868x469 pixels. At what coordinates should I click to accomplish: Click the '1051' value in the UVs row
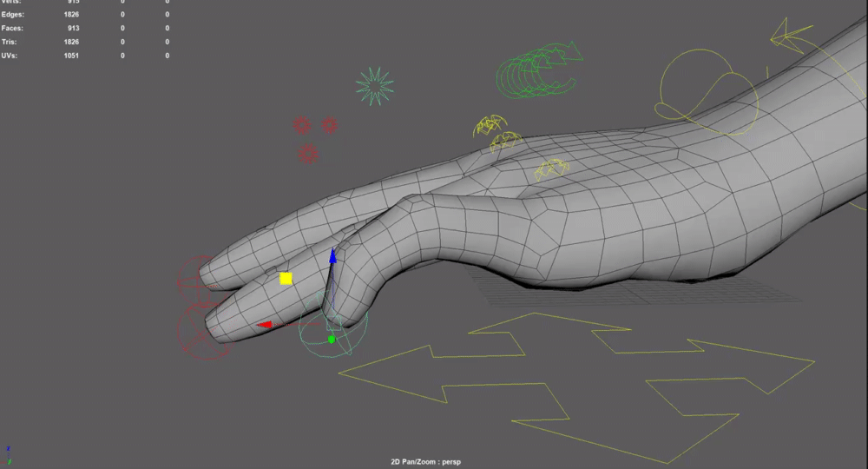coord(71,56)
